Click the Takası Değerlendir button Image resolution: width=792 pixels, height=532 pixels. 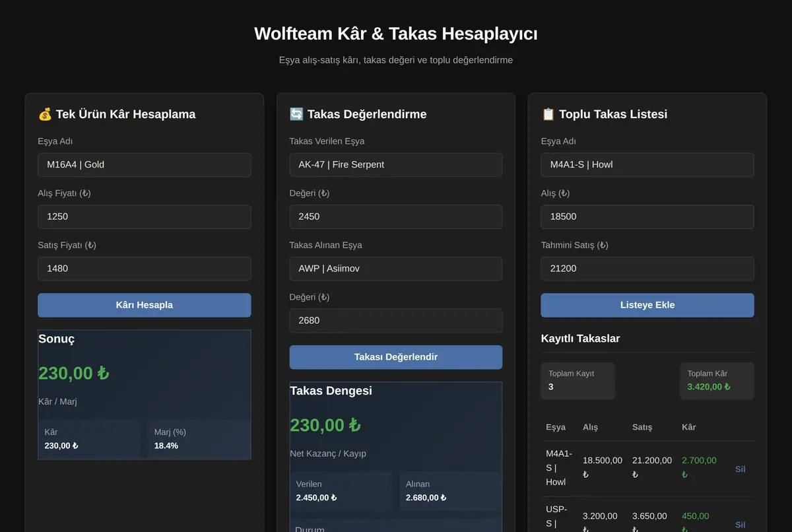(x=396, y=357)
